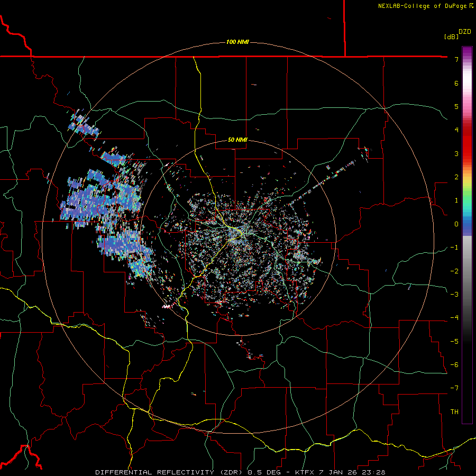Click the NEXLAB-College of DuPage watermark text

click(425, 6)
